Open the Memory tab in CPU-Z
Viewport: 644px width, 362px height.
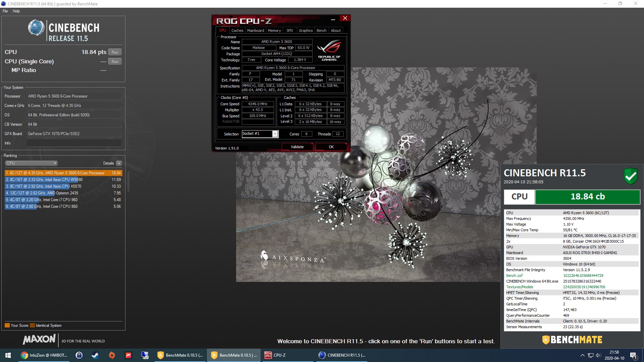[x=274, y=31]
